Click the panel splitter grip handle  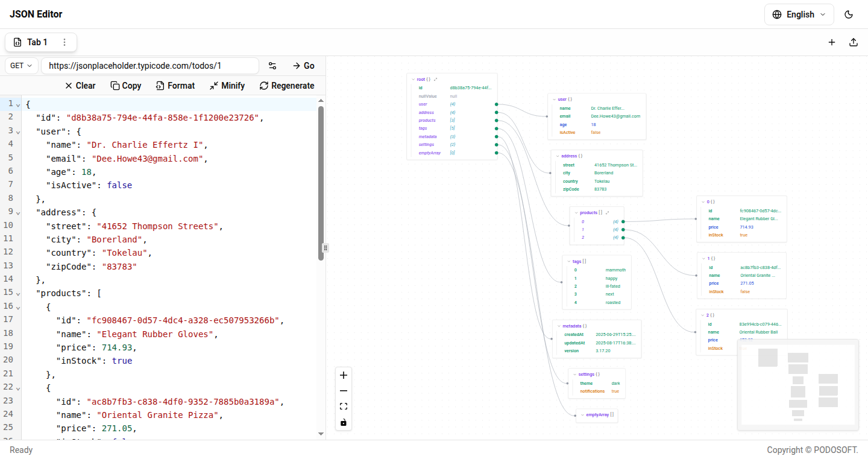[x=325, y=247]
